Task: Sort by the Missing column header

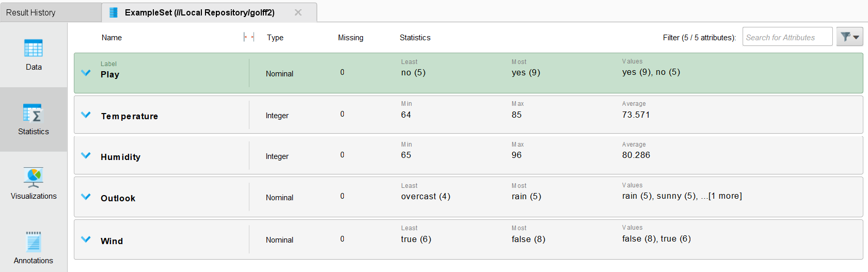Action: pyautogui.click(x=351, y=38)
